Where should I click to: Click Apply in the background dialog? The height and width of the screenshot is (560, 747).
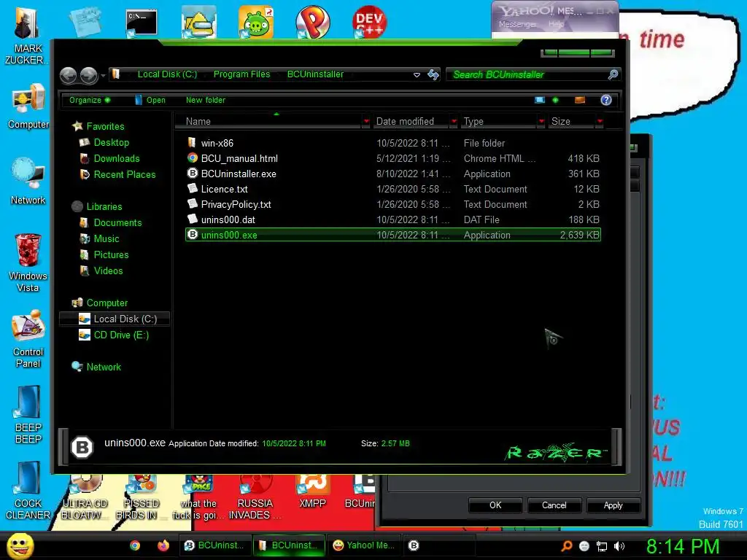pyautogui.click(x=613, y=505)
